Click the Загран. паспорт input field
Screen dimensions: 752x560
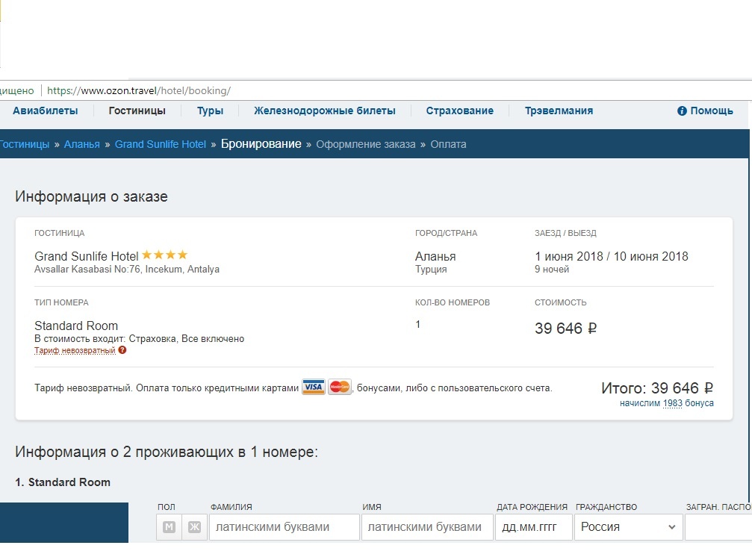click(718, 527)
